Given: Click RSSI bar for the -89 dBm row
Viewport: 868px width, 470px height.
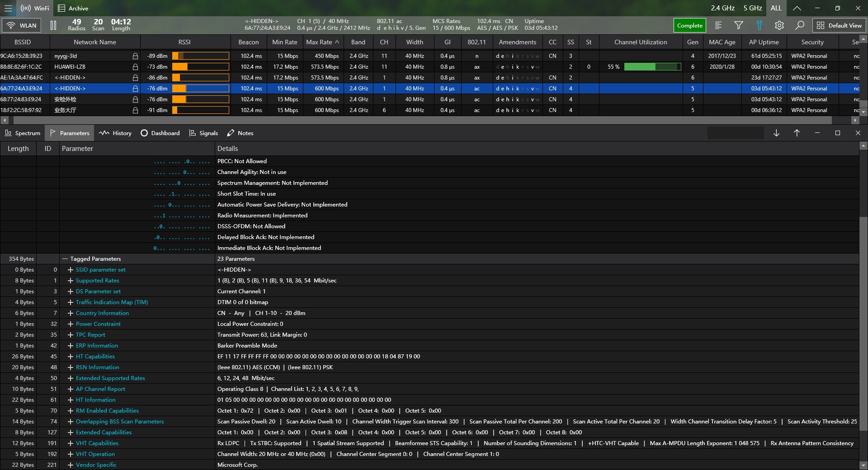Looking at the screenshot, I should (x=201, y=56).
